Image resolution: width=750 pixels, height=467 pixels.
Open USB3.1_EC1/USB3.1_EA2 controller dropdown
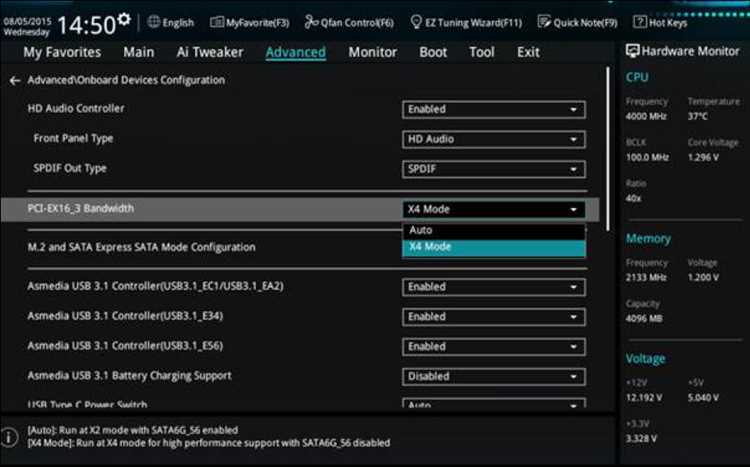click(494, 287)
